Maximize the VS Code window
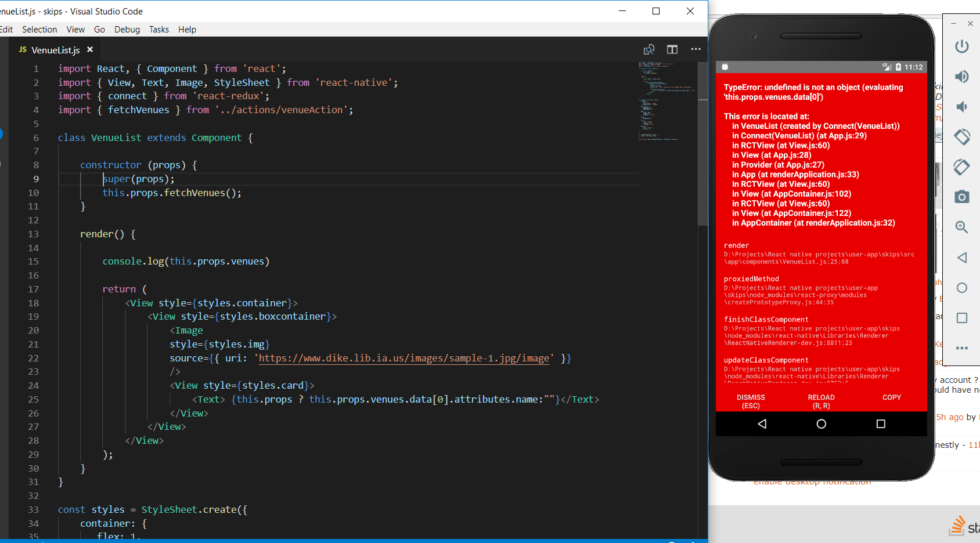This screenshot has height=543, width=980. pyautogui.click(x=656, y=11)
